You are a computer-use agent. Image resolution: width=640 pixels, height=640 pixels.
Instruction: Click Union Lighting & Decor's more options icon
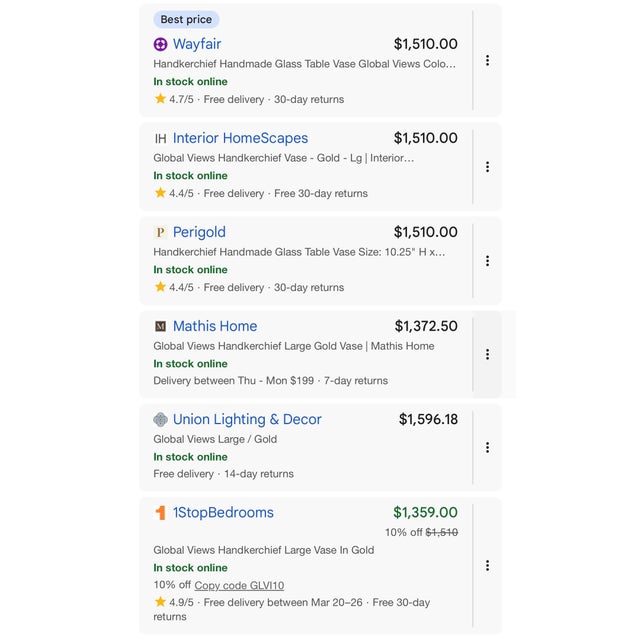click(x=487, y=448)
